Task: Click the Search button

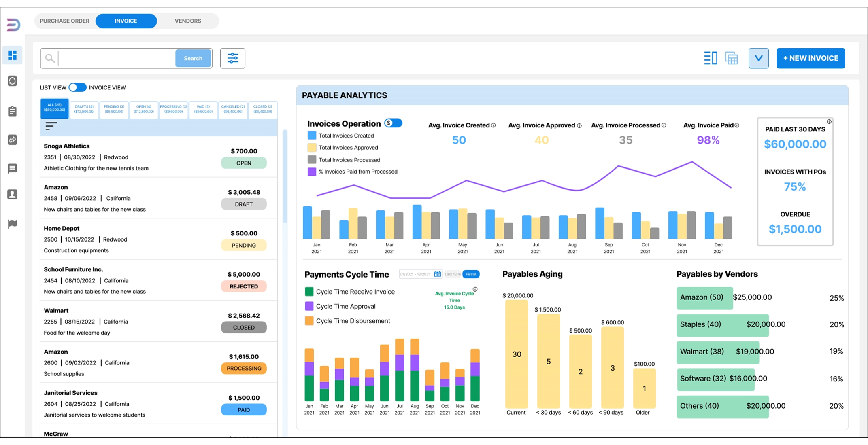Action: (193, 58)
